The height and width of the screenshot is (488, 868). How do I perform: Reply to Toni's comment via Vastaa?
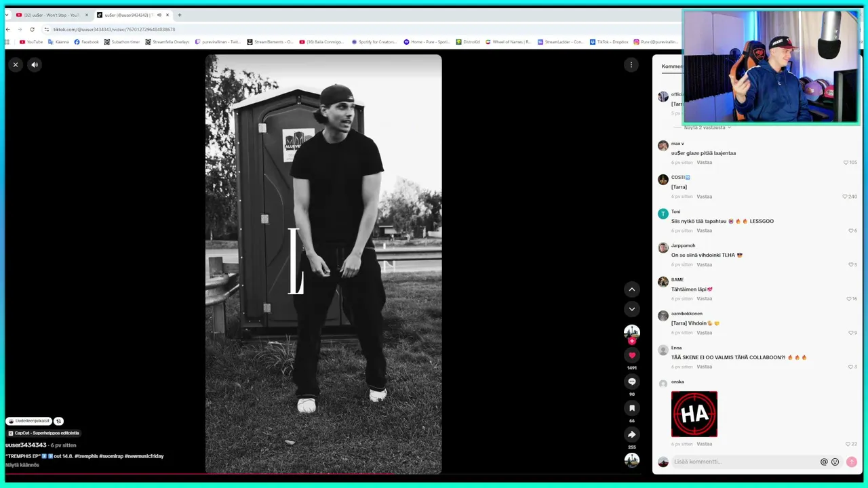(x=704, y=230)
